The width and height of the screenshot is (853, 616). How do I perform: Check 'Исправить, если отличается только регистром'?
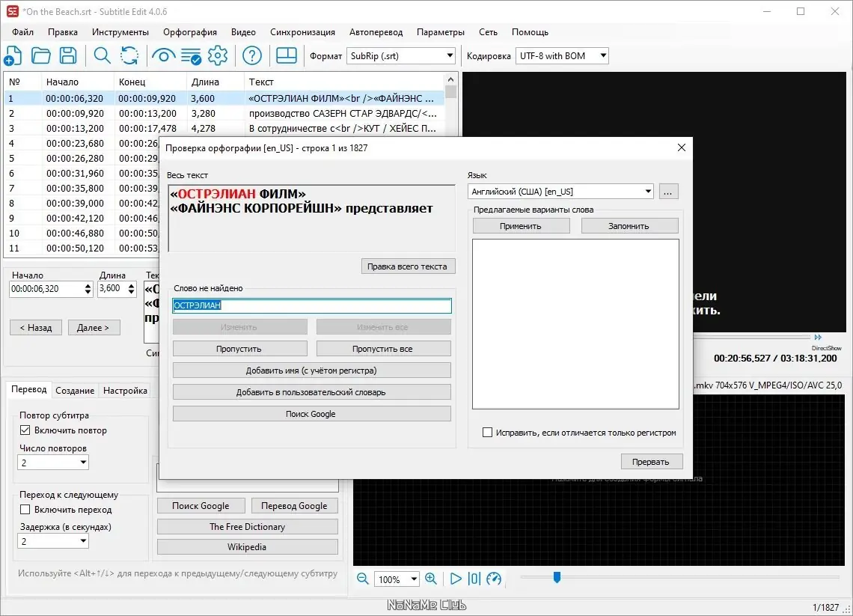487,433
